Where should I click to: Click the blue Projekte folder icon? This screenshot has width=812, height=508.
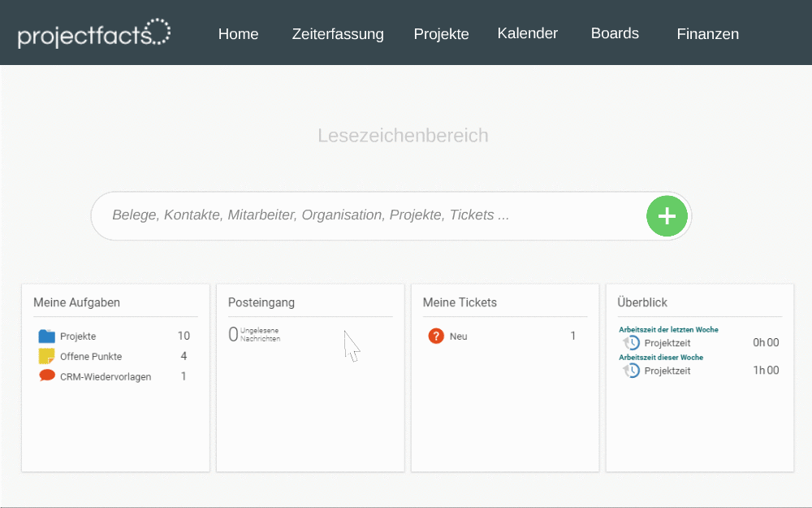46,336
